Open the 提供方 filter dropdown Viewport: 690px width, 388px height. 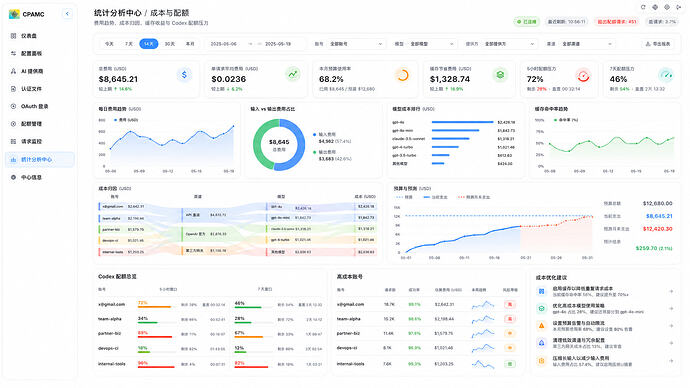509,44
